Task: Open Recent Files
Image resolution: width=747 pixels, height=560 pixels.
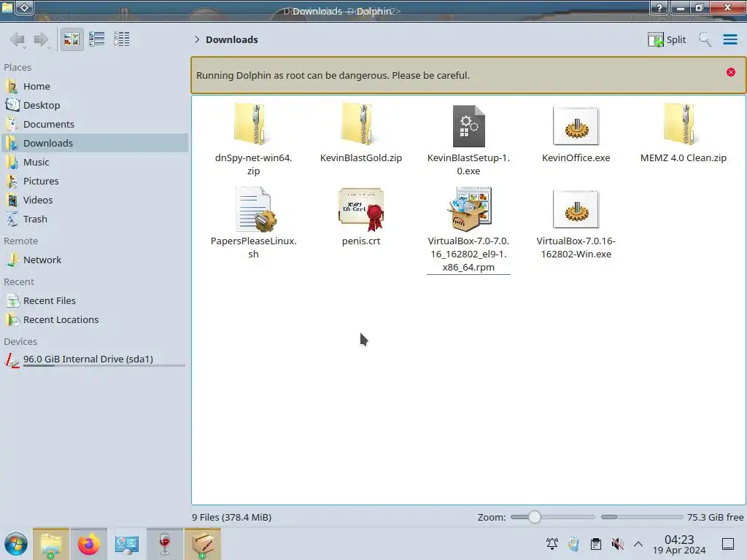Action: [x=94, y=301]
